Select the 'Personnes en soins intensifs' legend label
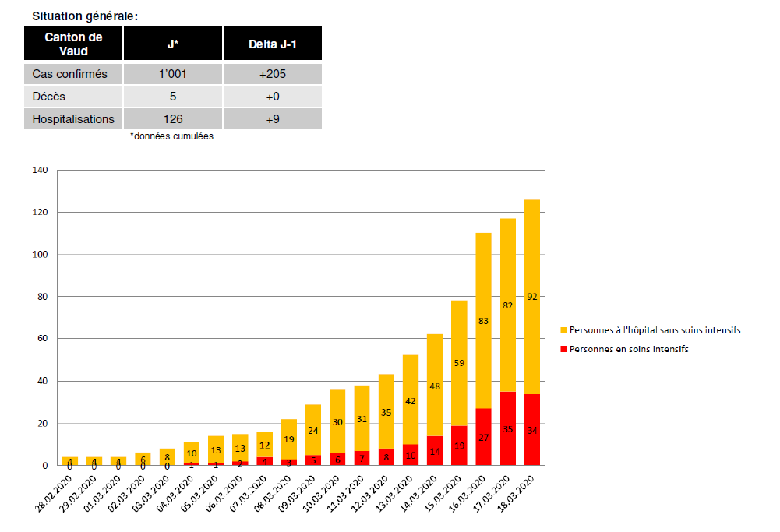 [629, 350]
